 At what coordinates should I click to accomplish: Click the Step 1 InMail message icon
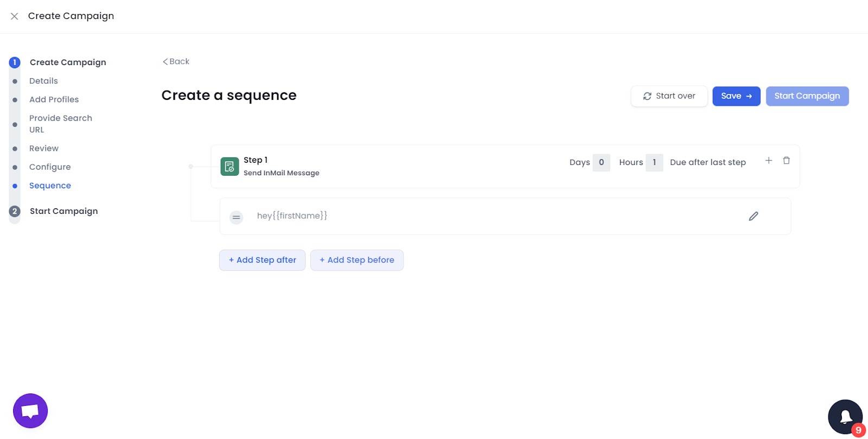click(229, 167)
